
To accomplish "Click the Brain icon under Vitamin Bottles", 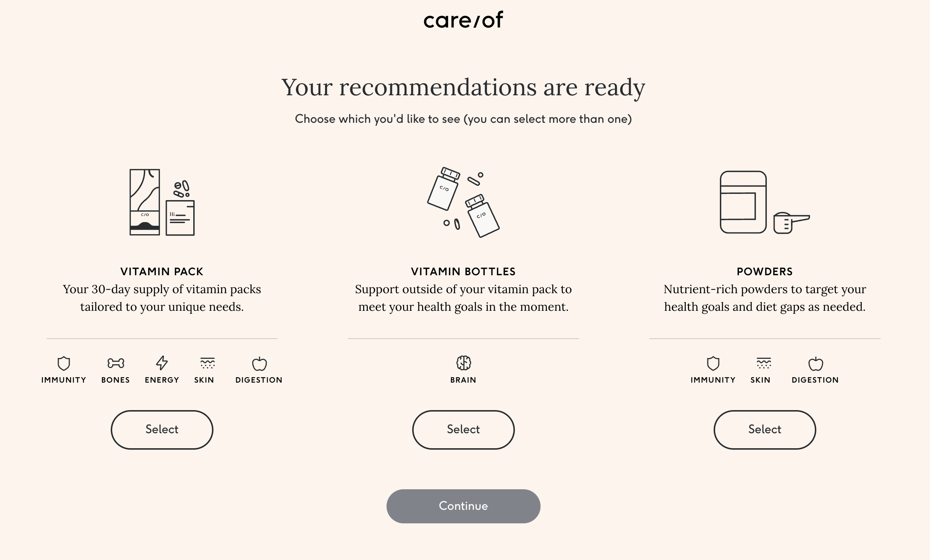I will (x=463, y=362).
